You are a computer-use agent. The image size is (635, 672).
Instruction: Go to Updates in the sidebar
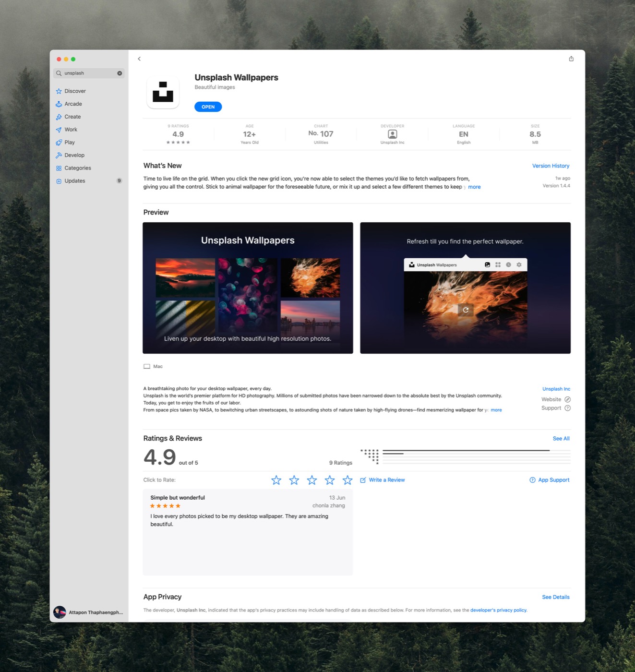click(x=75, y=181)
